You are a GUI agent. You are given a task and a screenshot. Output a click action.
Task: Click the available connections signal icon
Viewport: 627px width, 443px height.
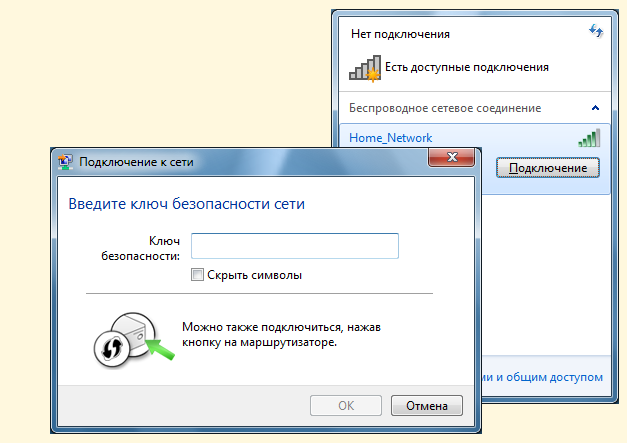point(361,67)
